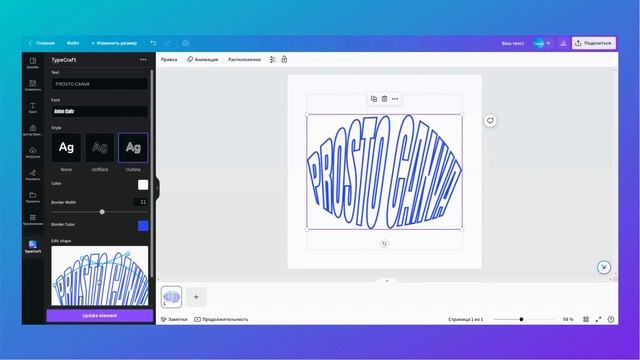Open the Text tool in left sidebar

click(33, 107)
